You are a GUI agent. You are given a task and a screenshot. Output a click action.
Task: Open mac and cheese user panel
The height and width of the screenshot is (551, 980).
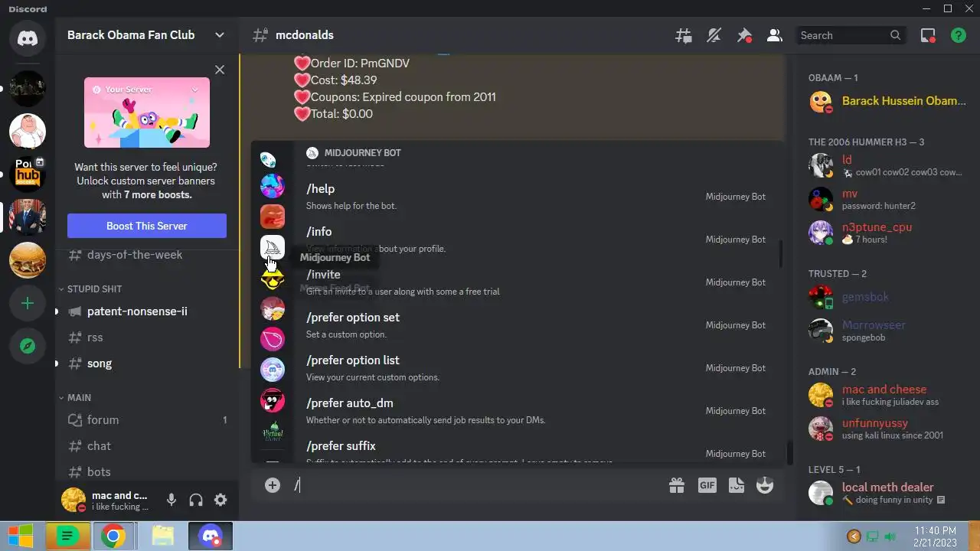[106, 500]
